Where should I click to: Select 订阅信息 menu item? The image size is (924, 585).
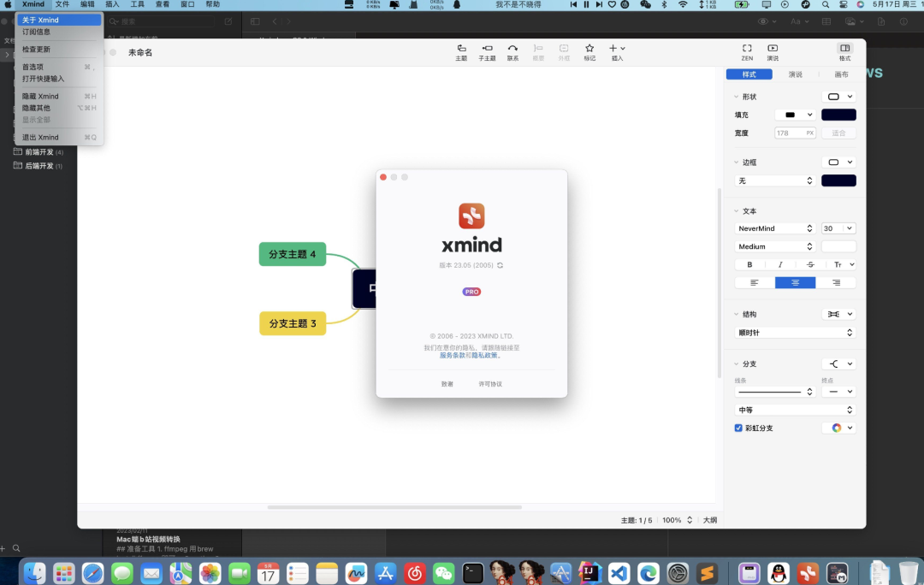tap(59, 32)
